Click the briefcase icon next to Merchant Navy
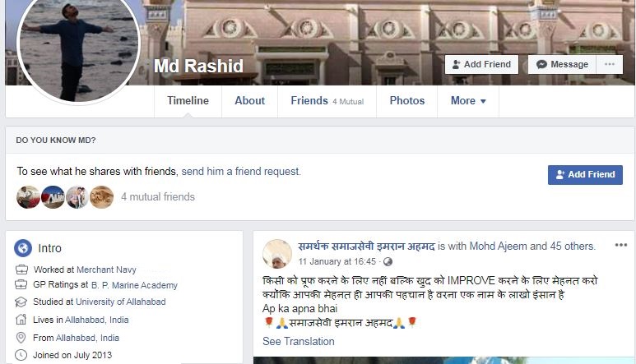Screen dimensions: 636x364 pyautogui.click(x=21, y=270)
